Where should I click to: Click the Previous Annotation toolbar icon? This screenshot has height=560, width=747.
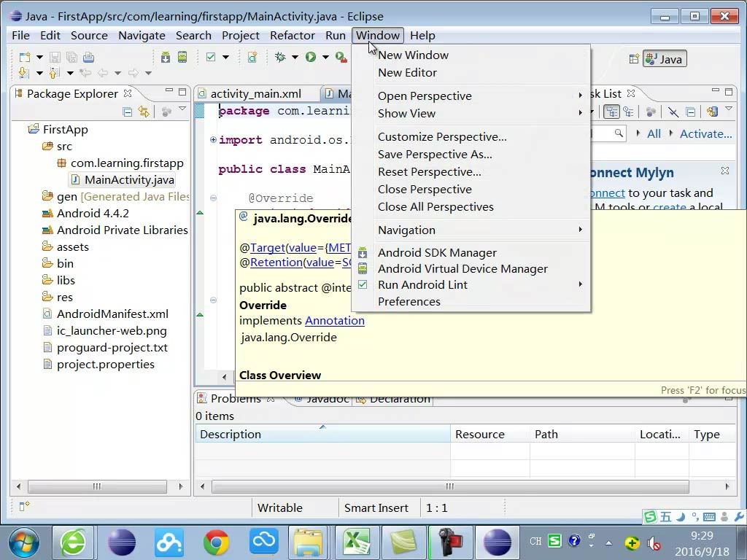[54, 73]
